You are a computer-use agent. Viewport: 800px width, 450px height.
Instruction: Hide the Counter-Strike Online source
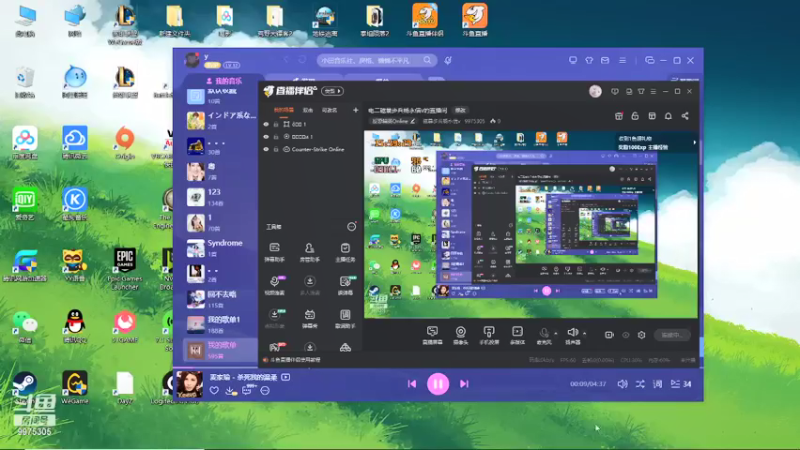[x=266, y=149]
